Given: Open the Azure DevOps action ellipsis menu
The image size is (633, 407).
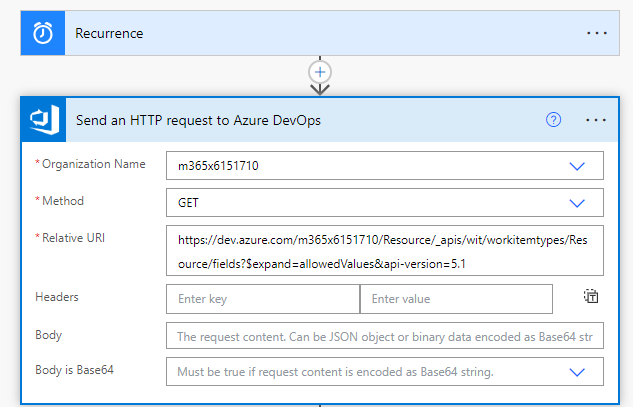Looking at the screenshot, I should [596, 120].
